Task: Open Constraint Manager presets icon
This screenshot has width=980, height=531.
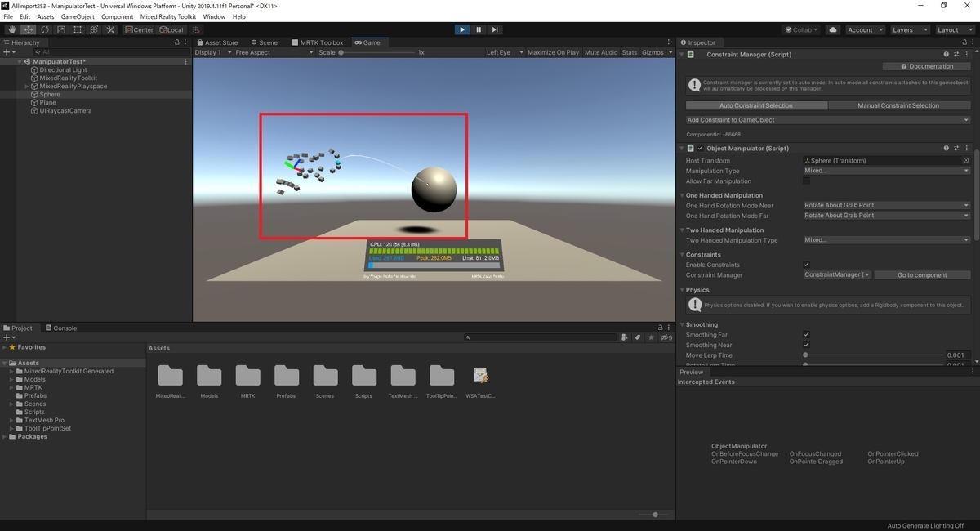Action: tap(956, 55)
